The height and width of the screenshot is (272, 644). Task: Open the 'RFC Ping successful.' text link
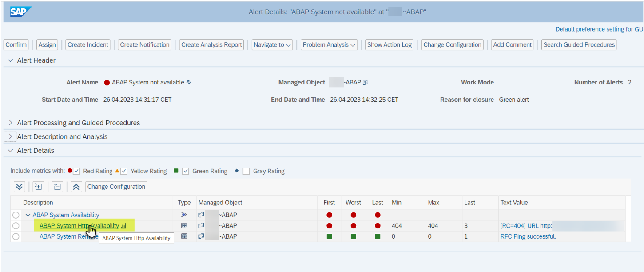pyautogui.click(x=528, y=236)
